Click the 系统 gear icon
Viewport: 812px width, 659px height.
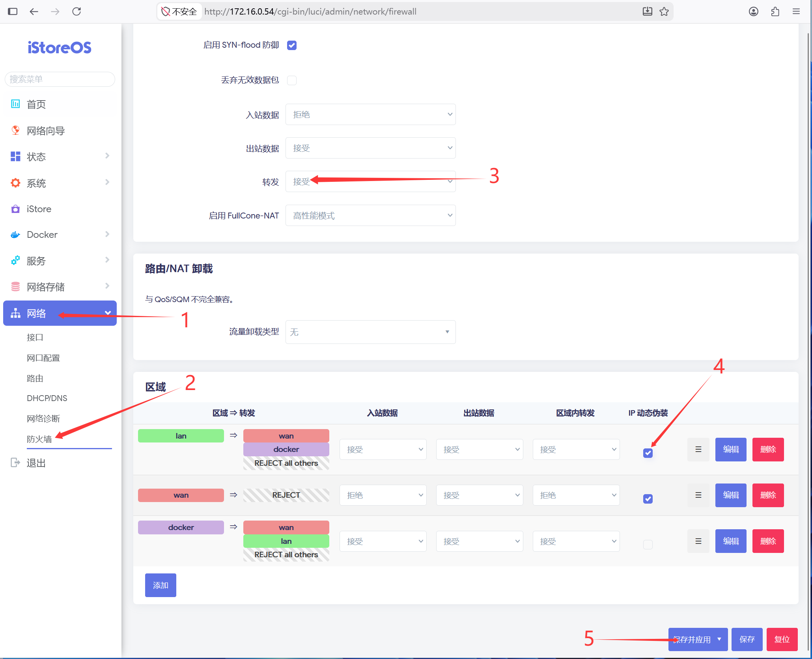(15, 183)
